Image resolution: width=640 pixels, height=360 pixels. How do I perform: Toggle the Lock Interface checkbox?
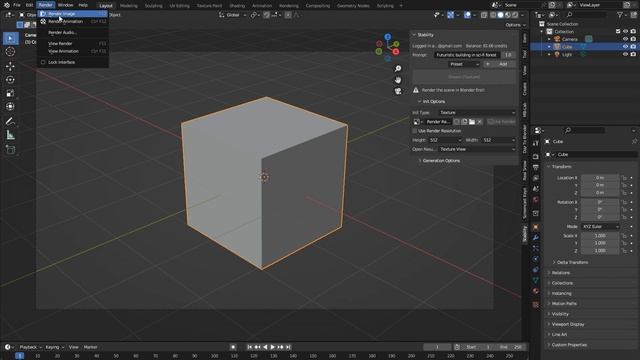43,62
